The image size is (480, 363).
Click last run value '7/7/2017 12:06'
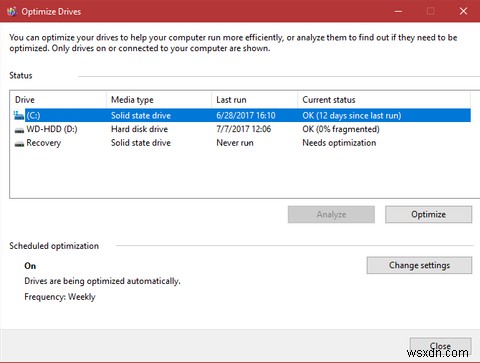point(244,129)
